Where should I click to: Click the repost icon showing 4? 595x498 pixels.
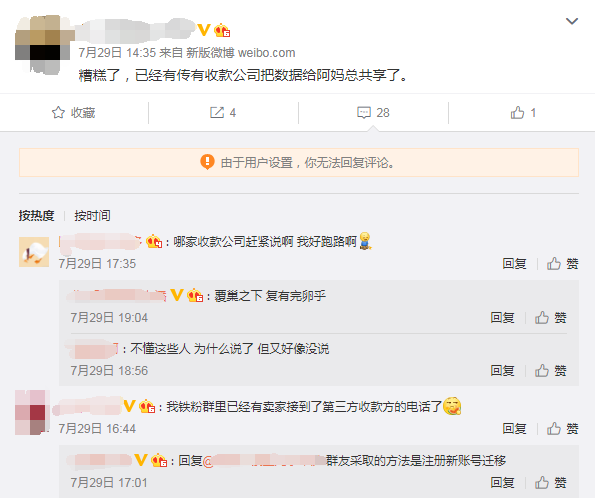pos(217,112)
